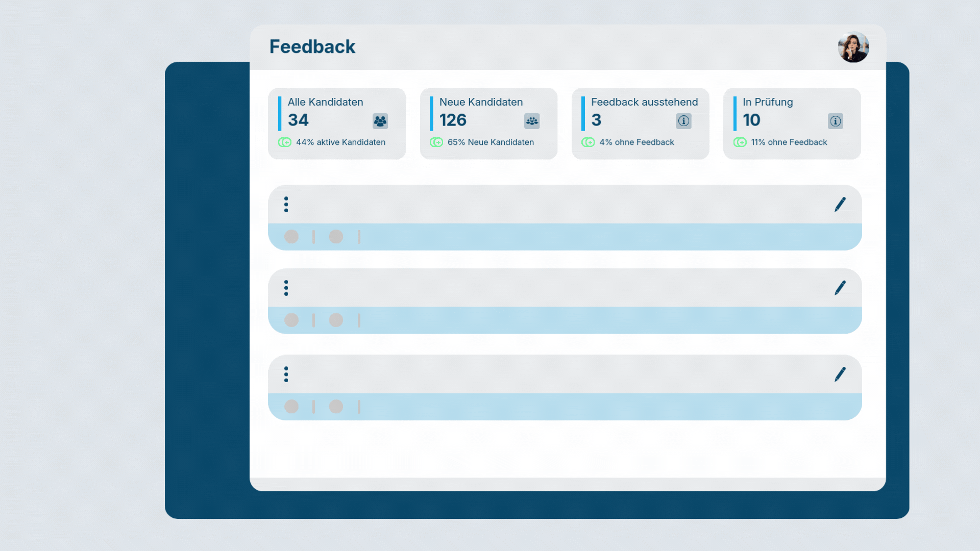The image size is (980, 551).
Task: Toggle the switch beside 4% ohne Feedback
Action: 588,142
